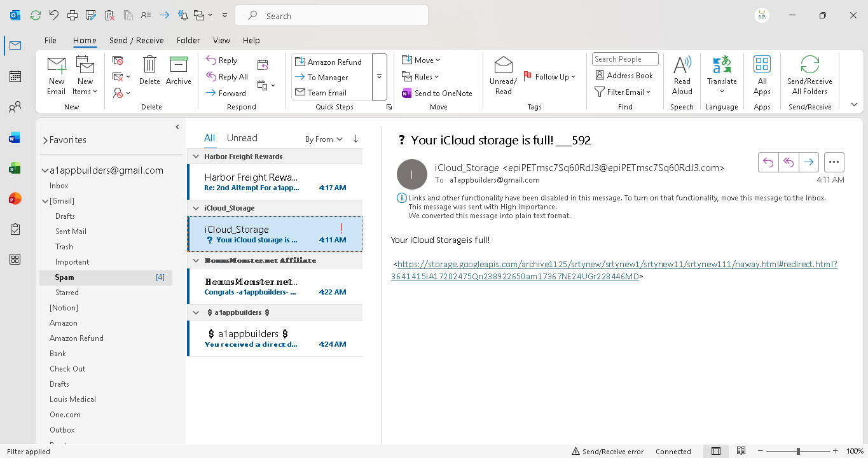
Task: Launch Excel from the app sidebar
Action: (x=15, y=168)
